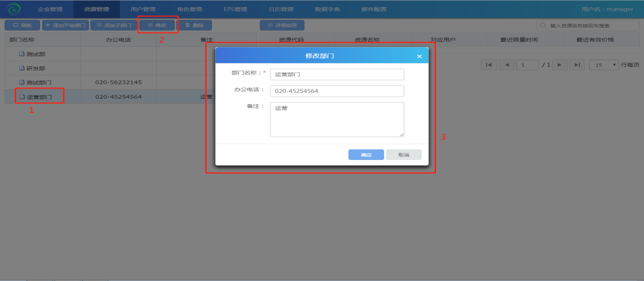This screenshot has height=281, width=644.
Task: Click phone cell 020-45254564 in table
Action: 118,97
